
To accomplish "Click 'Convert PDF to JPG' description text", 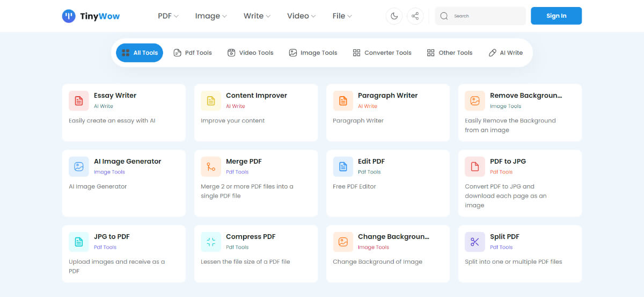I will [x=506, y=196].
